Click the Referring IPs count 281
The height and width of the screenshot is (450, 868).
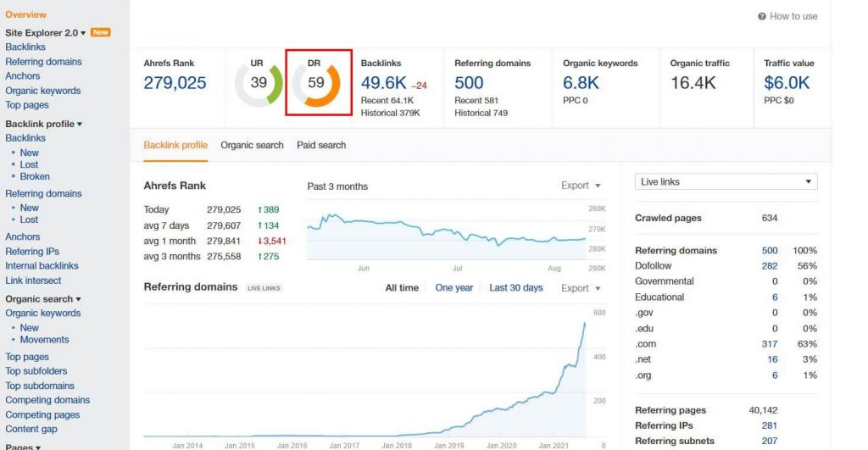(770, 425)
